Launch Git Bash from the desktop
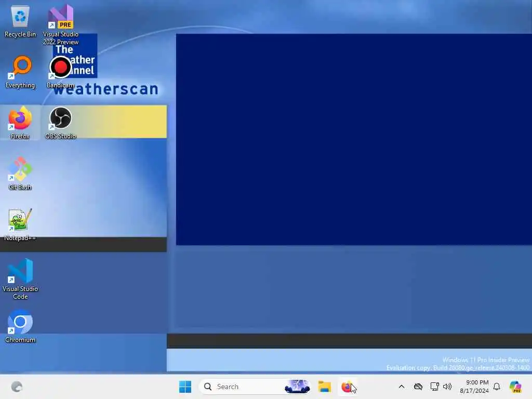532x399 pixels. click(20, 174)
